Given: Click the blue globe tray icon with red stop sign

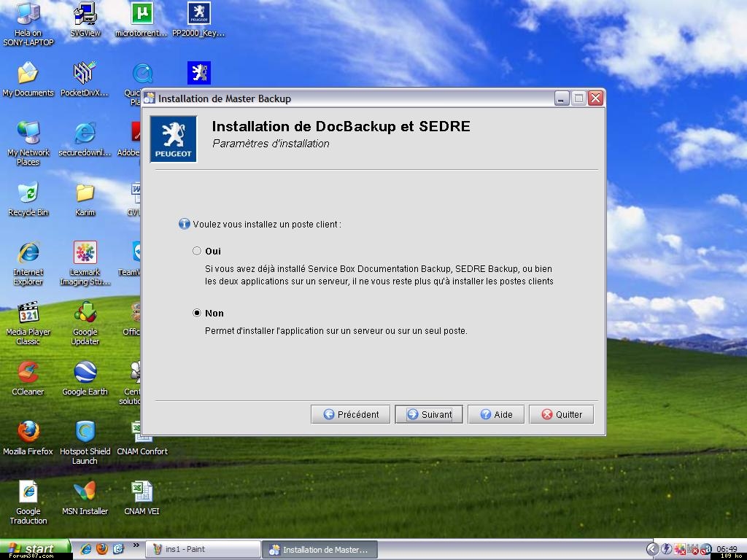Looking at the screenshot, I should click(706, 550).
